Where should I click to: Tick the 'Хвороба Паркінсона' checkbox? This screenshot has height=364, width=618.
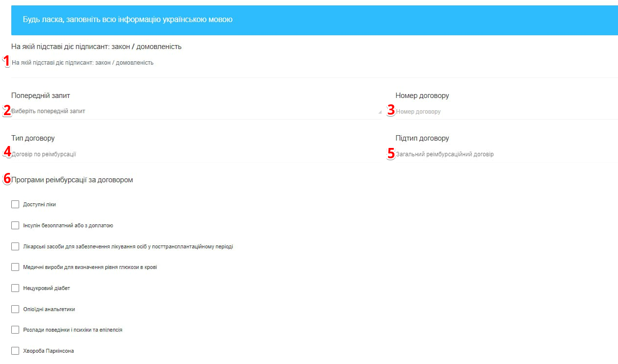click(x=15, y=351)
